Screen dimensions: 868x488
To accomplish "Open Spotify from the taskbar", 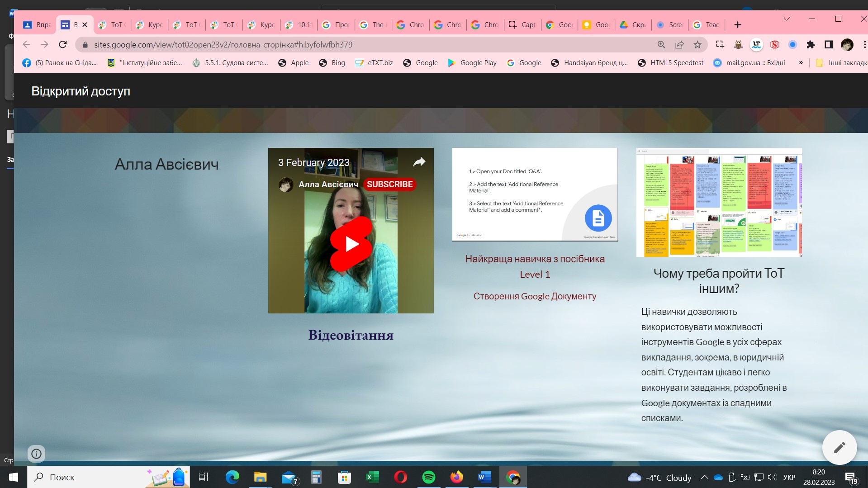I will [428, 477].
